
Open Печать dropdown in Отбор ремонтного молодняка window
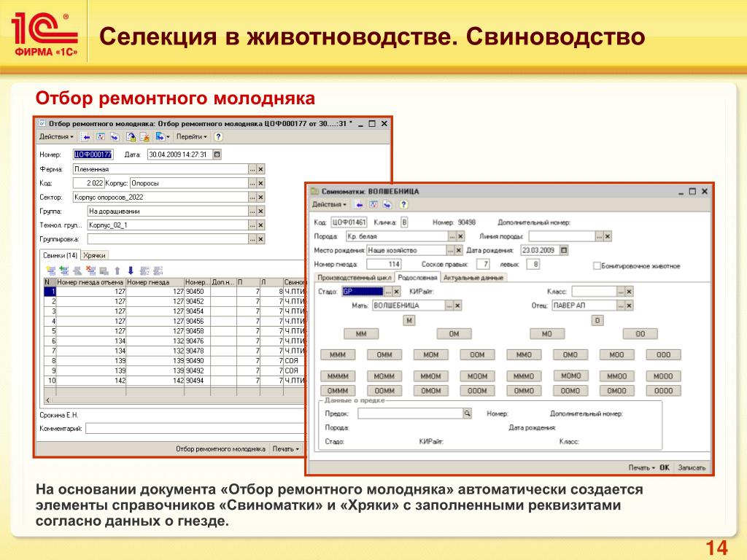coord(285,449)
